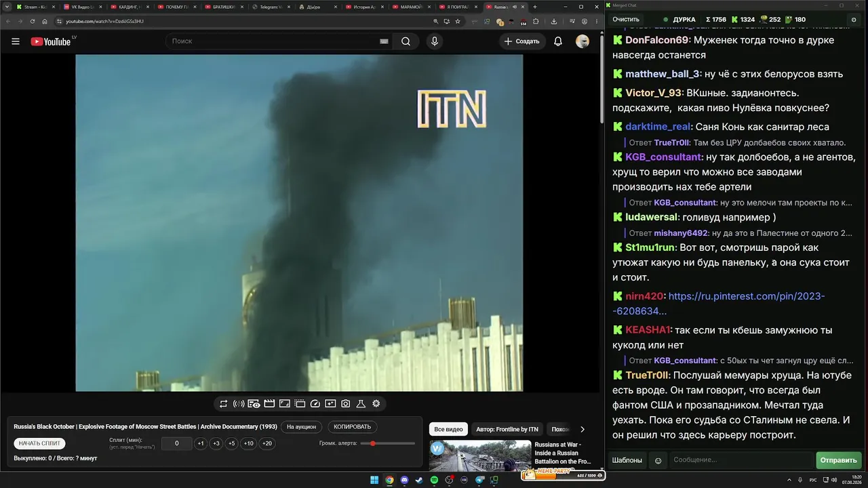Screen dimensions: 868x488
Task: Click the loop arrows icon in player toolbar
Action: coord(223,404)
